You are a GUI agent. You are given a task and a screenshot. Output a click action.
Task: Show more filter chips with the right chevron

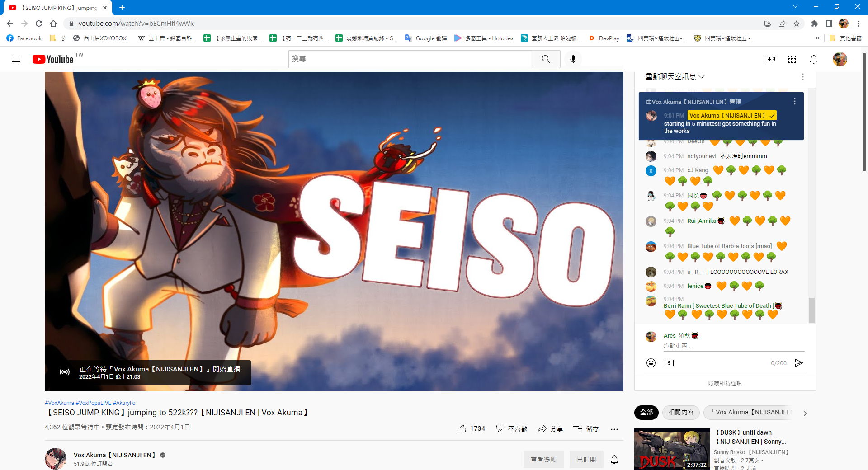tap(805, 413)
